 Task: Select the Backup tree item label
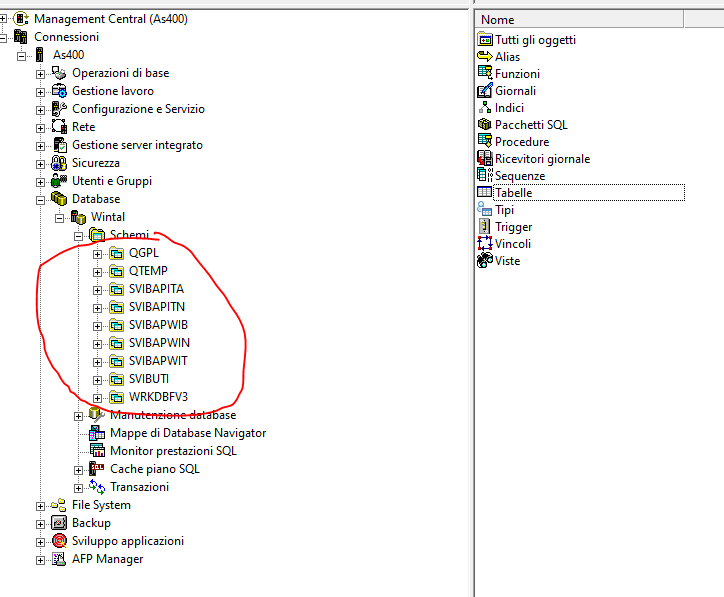(x=91, y=523)
